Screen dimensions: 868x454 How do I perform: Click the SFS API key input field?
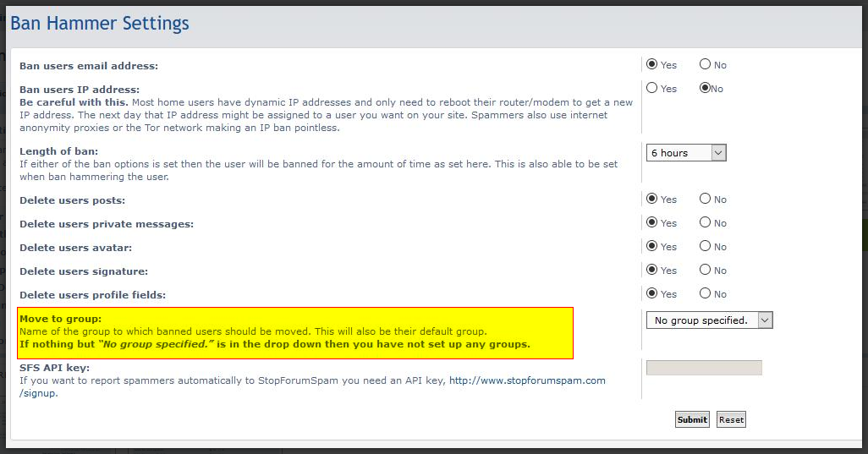tap(704, 368)
